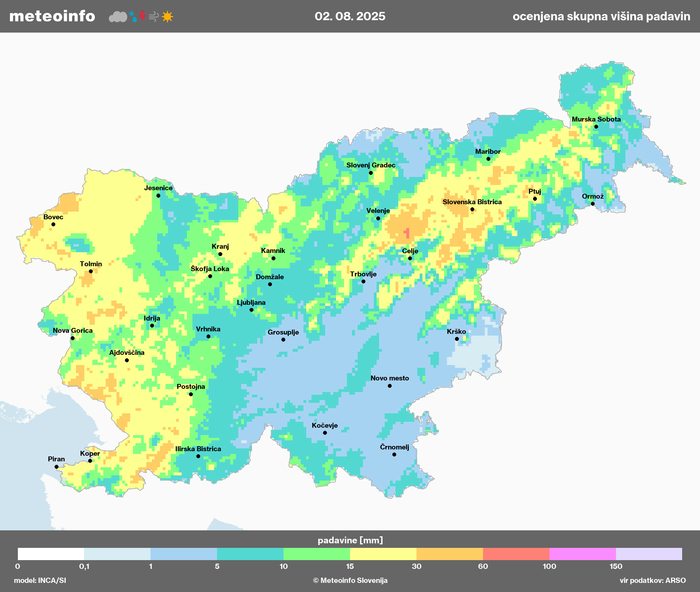Click the red lightning bolt icon
Image resolution: width=700 pixels, height=592 pixels.
coord(142,16)
